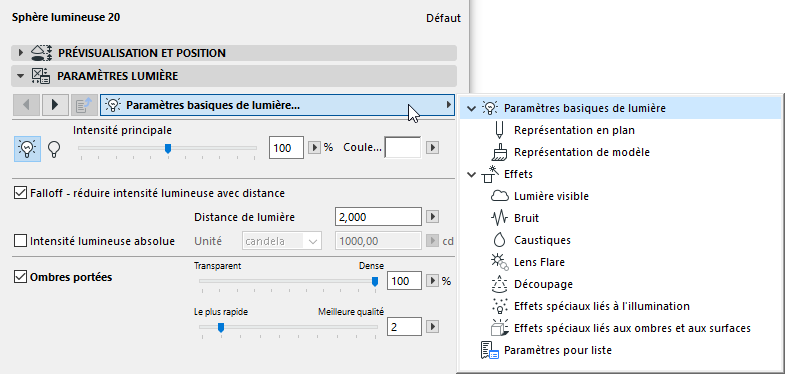
Task: Enable Intensité lumineuse absolue checkbox
Action: tap(21, 241)
